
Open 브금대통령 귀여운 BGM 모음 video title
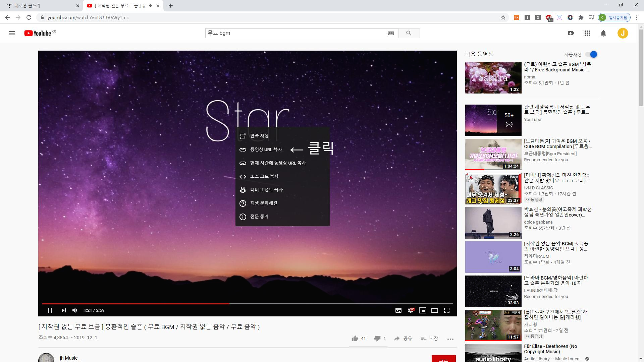click(558, 144)
